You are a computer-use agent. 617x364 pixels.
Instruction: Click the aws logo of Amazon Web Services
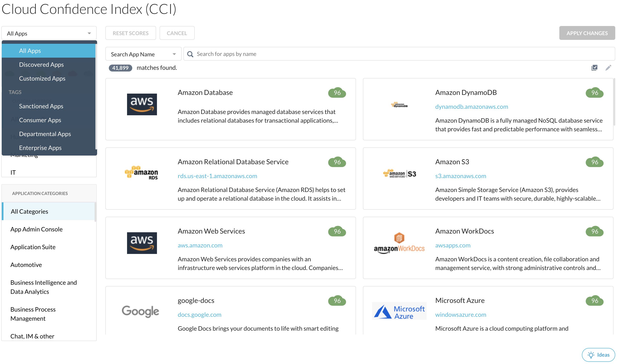point(142,243)
